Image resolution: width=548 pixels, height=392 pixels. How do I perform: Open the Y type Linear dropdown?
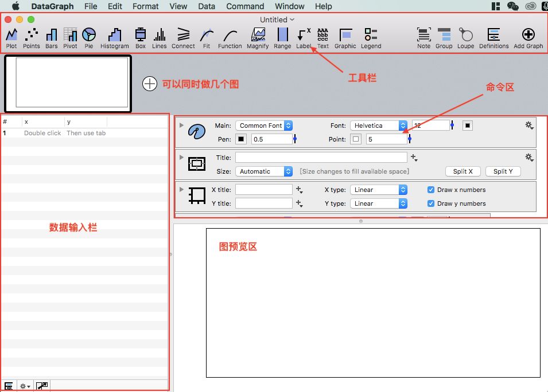[x=379, y=203]
